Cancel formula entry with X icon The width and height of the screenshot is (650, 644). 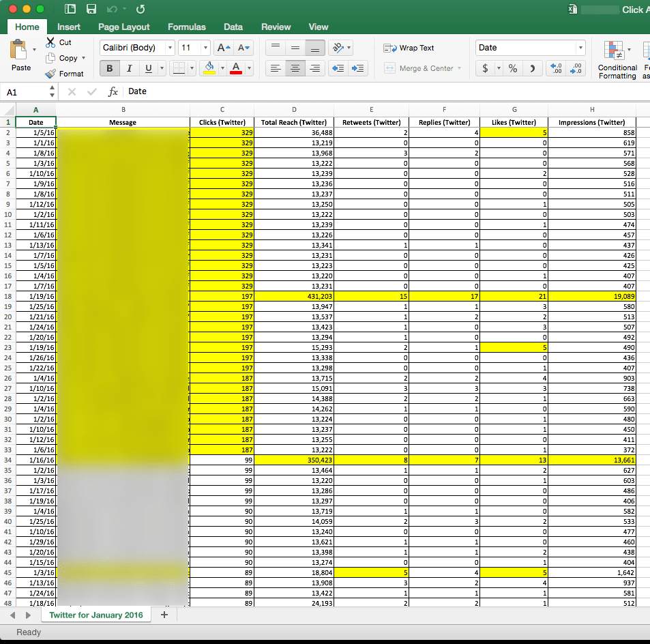tap(72, 91)
